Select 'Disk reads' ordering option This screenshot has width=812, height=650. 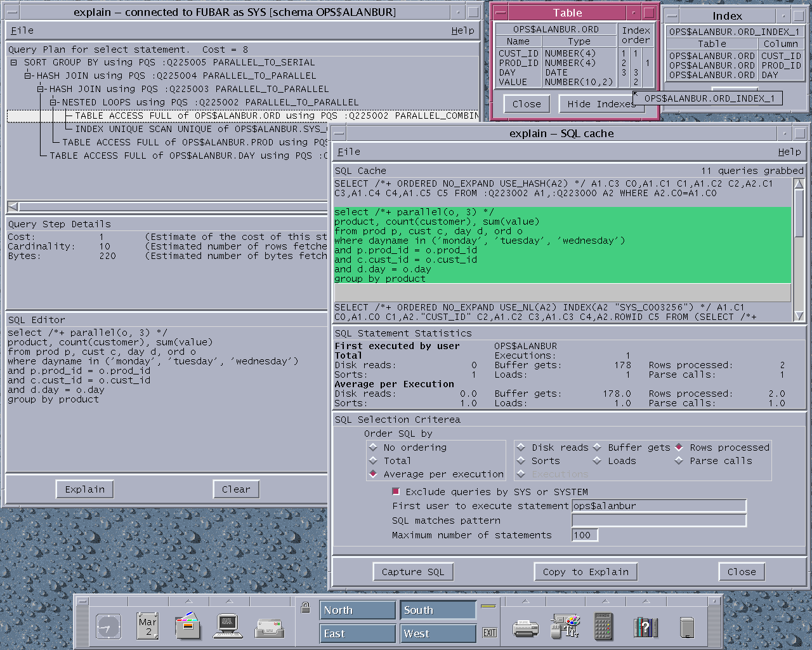tap(521, 448)
